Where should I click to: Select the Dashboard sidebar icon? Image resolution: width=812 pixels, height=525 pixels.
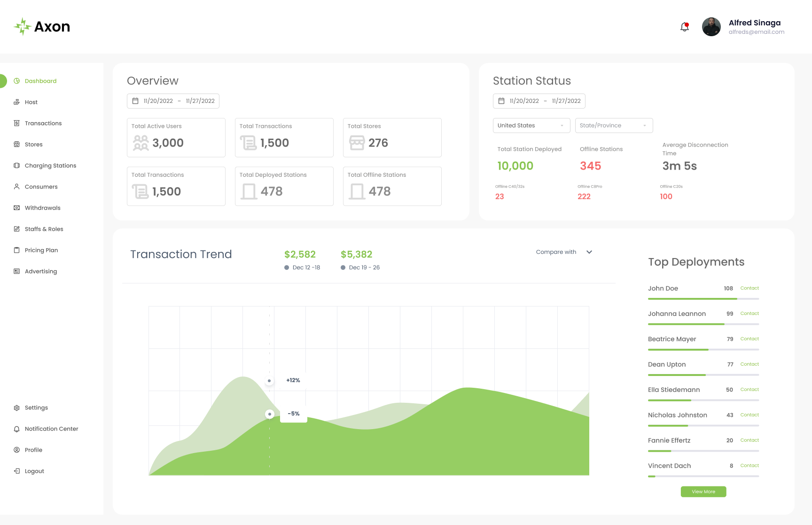pyautogui.click(x=17, y=81)
